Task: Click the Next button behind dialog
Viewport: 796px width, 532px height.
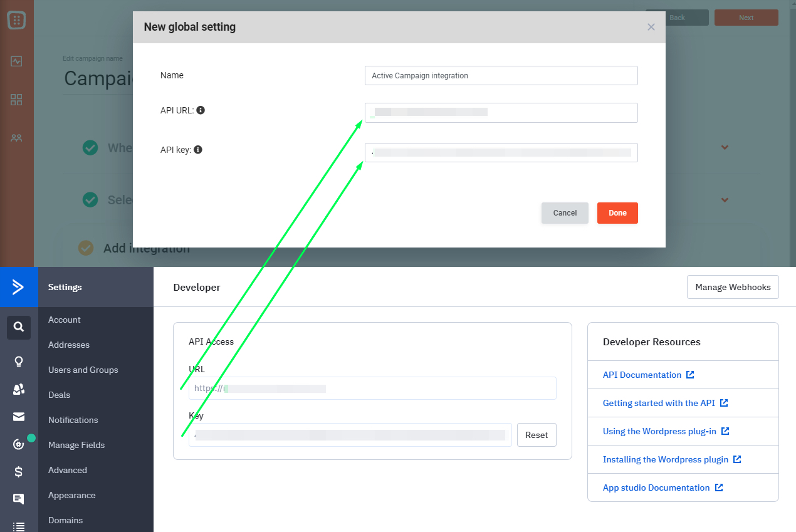Action: tap(746, 18)
